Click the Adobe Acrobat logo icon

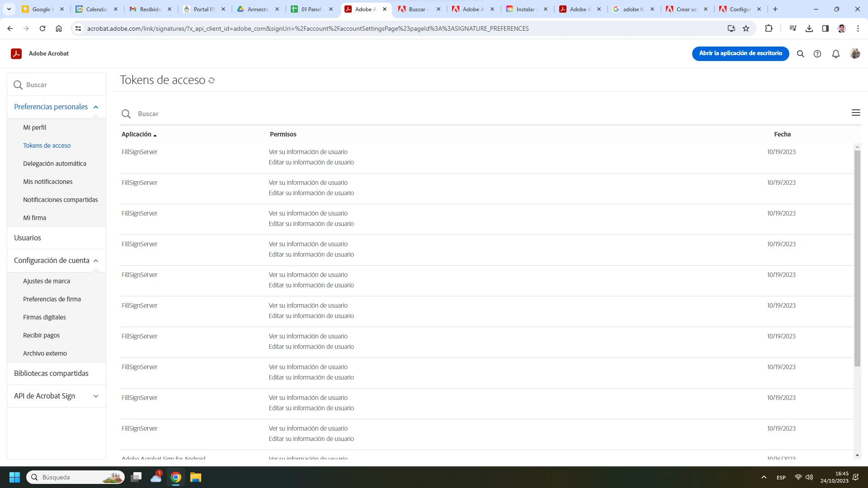[x=16, y=53]
